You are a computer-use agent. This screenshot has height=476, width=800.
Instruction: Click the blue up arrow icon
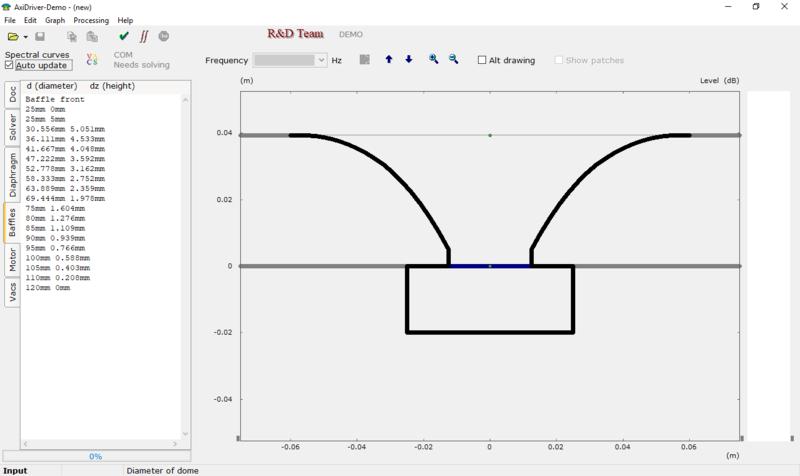point(389,60)
